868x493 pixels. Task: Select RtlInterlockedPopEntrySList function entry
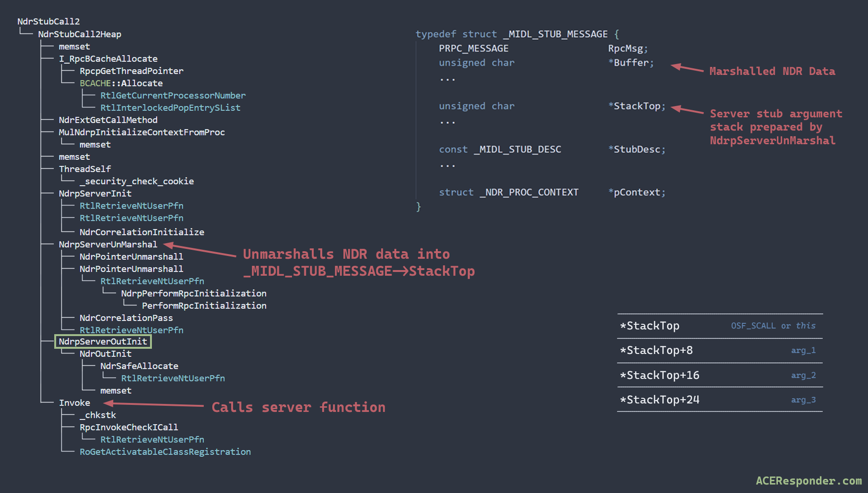pyautogui.click(x=170, y=108)
